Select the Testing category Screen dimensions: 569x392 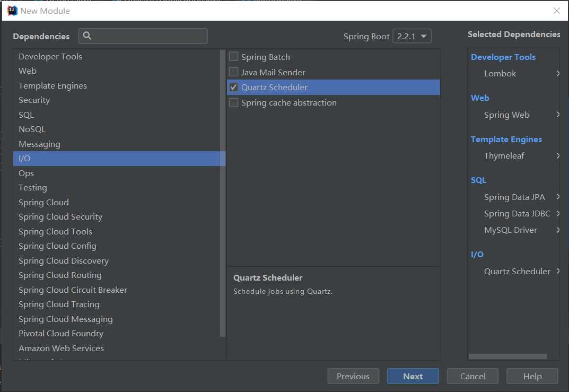117,188
